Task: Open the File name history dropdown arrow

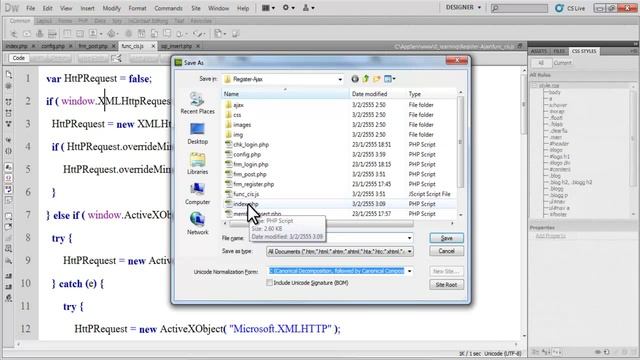Action: point(409,238)
